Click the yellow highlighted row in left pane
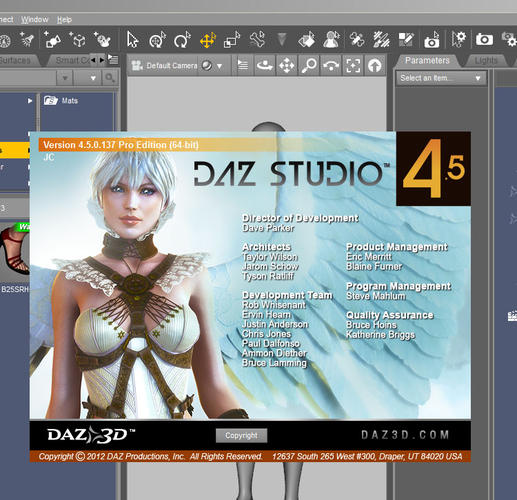The image size is (517, 500). pos(15,150)
